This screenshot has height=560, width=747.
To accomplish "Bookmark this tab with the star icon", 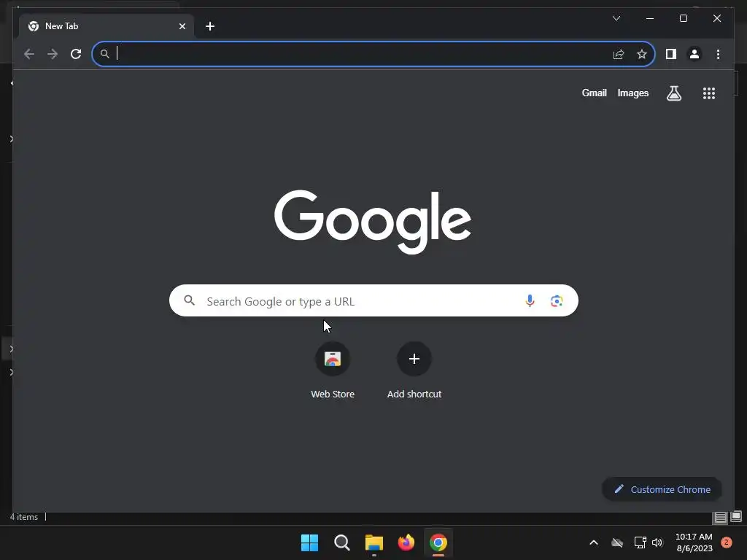I will pos(642,54).
